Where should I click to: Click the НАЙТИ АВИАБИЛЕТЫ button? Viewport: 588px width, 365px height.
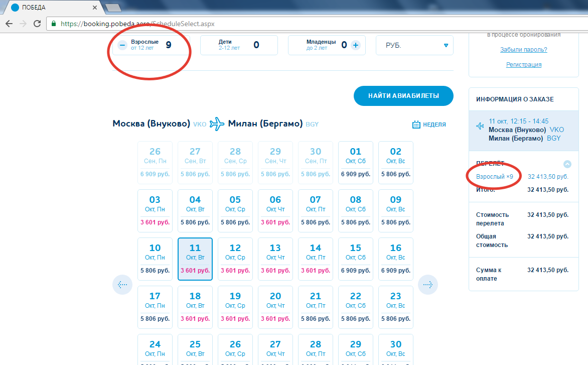pos(403,96)
